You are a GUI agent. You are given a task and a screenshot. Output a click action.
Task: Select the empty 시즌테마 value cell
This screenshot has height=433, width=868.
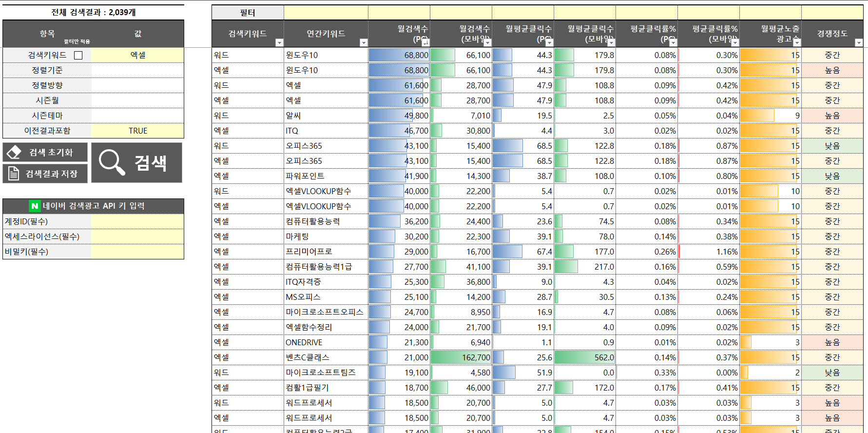(x=138, y=116)
